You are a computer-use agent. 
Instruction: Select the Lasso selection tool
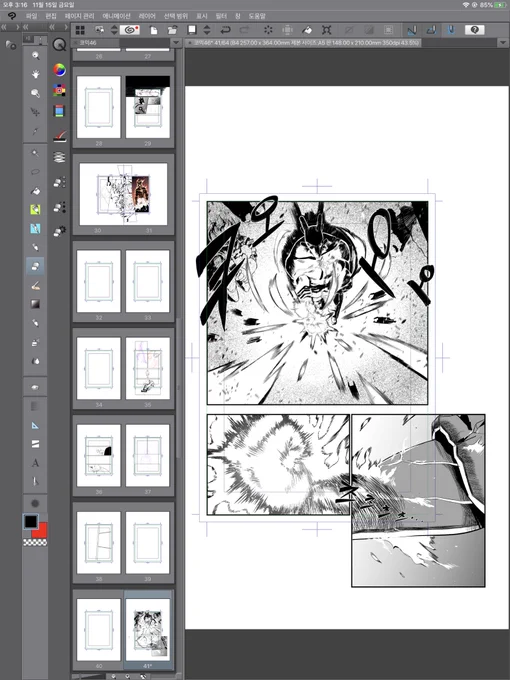point(35,172)
